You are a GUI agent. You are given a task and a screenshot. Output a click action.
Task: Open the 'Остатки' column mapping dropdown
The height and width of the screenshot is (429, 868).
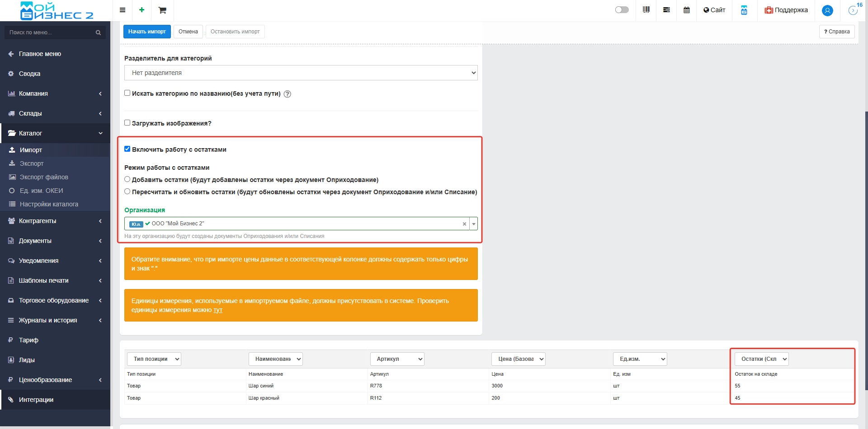(x=761, y=359)
